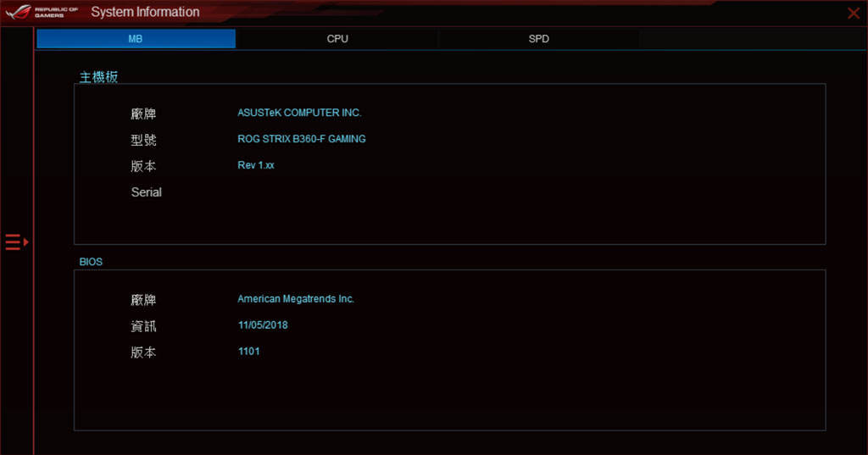Select the Rev 1.xx version value
Screen dimensions: 868x455
coord(256,165)
